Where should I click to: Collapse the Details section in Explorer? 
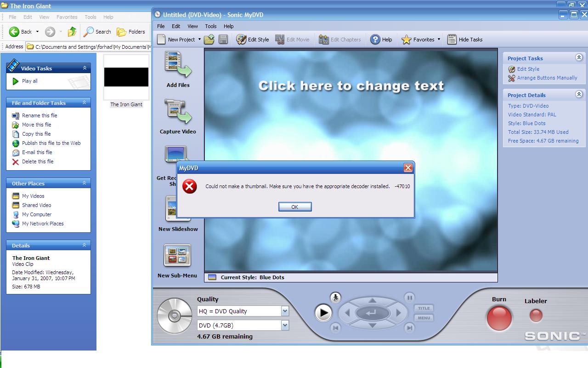click(85, 245)
